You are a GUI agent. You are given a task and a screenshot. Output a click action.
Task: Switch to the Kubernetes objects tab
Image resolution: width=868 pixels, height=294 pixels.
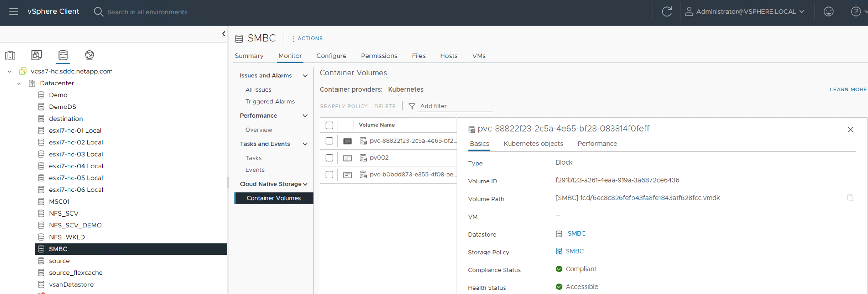click(533, 143)
